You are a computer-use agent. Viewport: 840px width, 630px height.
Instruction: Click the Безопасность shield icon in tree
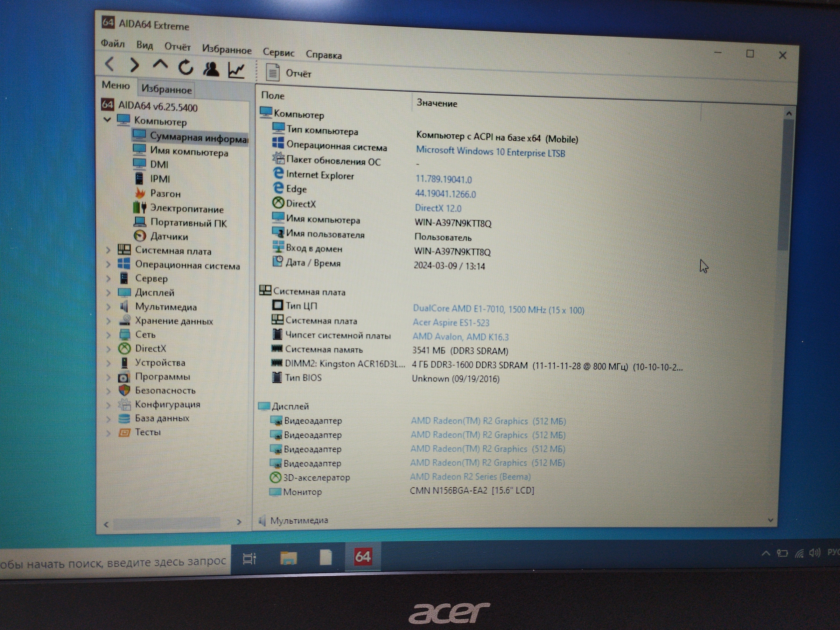(x=124, y=390)
